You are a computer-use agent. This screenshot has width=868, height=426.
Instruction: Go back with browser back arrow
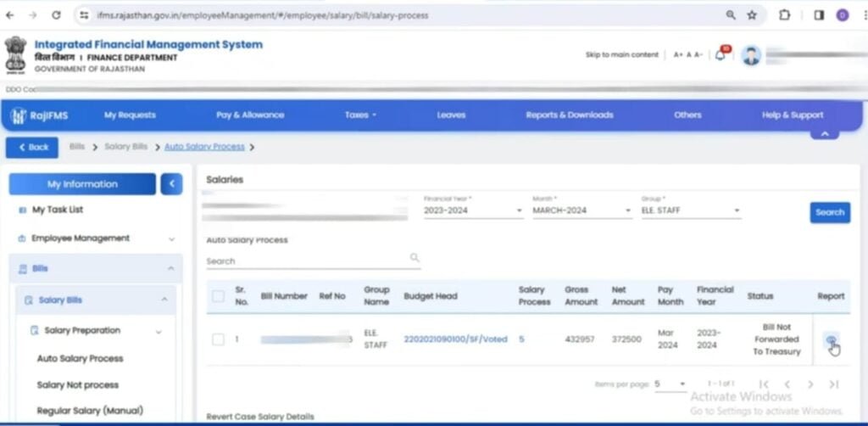9,15
